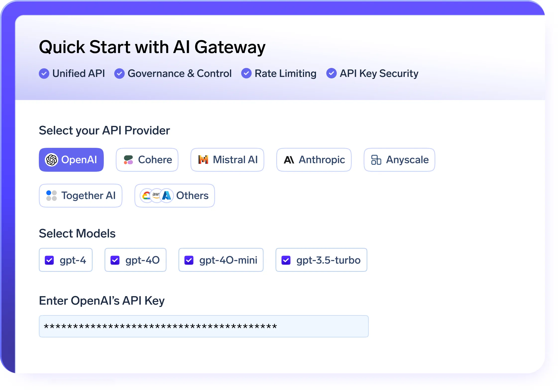Select Together AI provider
This screenshot has height=392, width=560.
coord(81,196)
